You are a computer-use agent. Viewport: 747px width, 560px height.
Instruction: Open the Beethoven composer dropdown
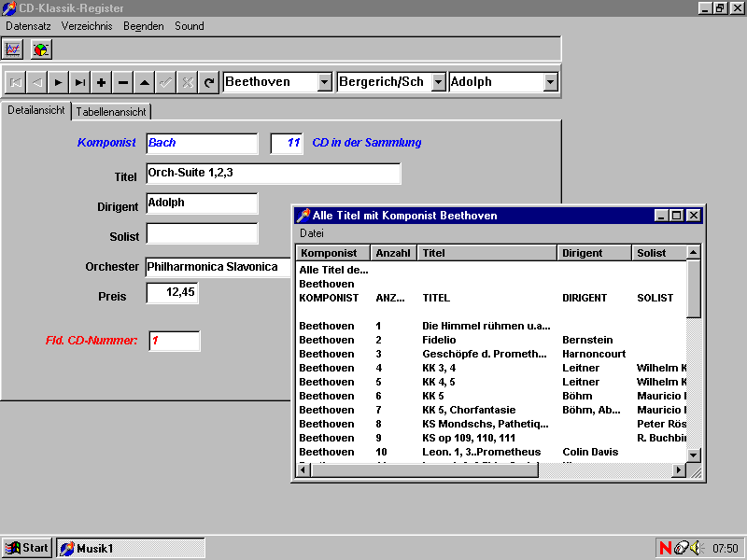pyautogui.click(x=324, y=82)
